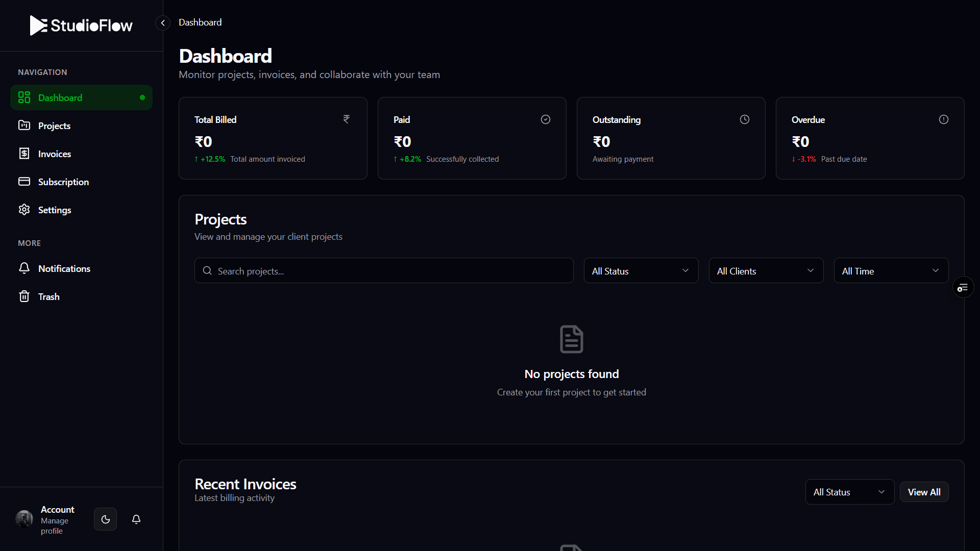
Task: Click the Search projects input field
Action: pos(383,270)
